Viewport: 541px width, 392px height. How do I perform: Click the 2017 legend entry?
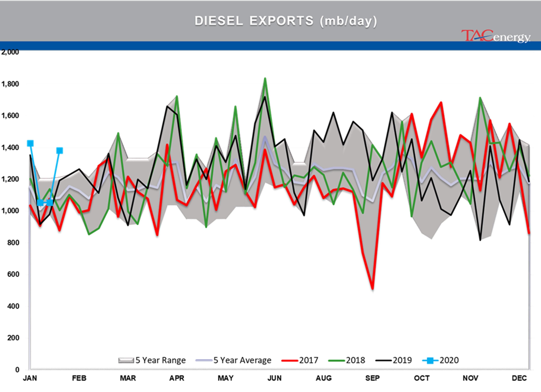[300, 360]
